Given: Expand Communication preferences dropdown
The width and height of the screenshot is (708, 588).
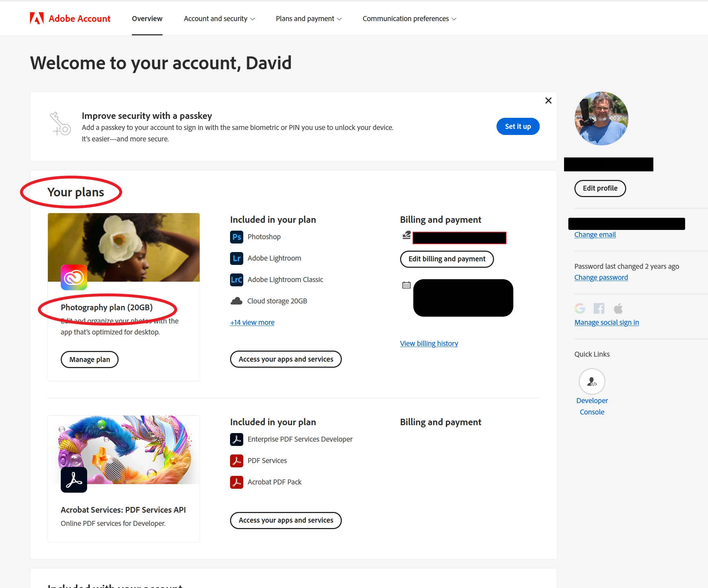Looking at the screenshot, I should tap(409, 19).
